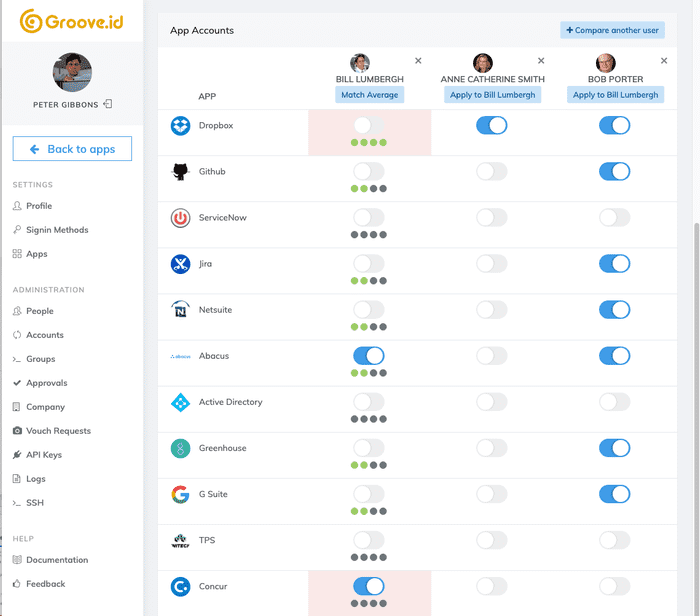Click Match Average under Bill Lumbergh
The image size is (700, 616).
370,95
